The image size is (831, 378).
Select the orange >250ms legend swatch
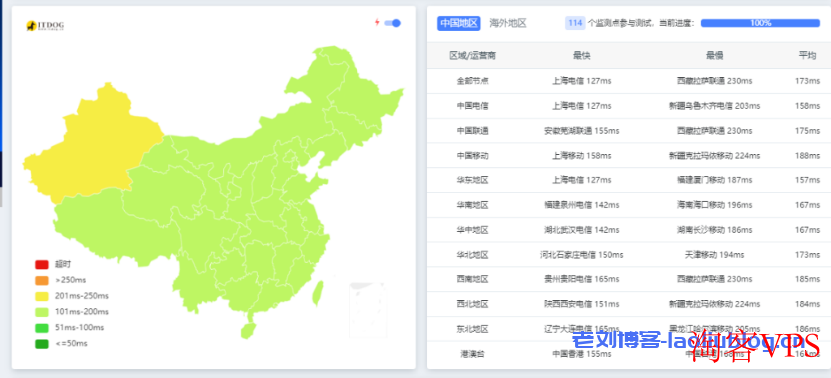click(42, 280)
